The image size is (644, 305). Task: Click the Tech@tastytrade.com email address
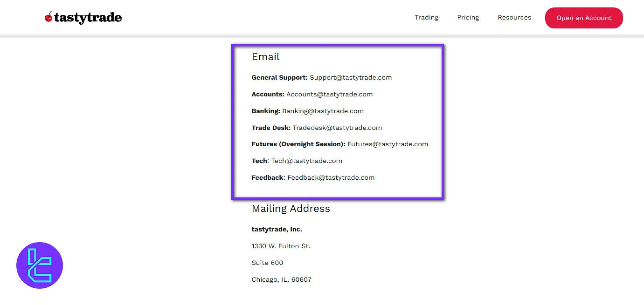click(306, 161)
